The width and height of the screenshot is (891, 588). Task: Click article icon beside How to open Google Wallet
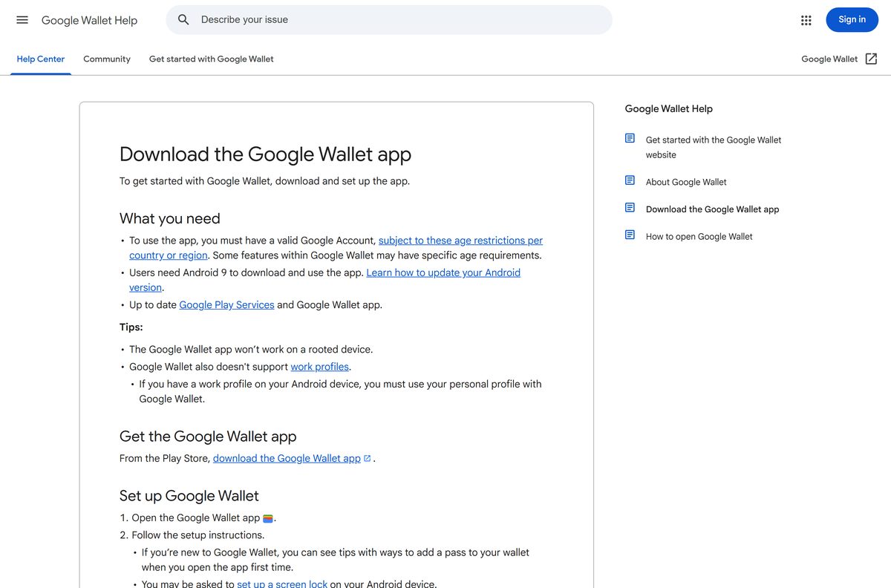630,235
